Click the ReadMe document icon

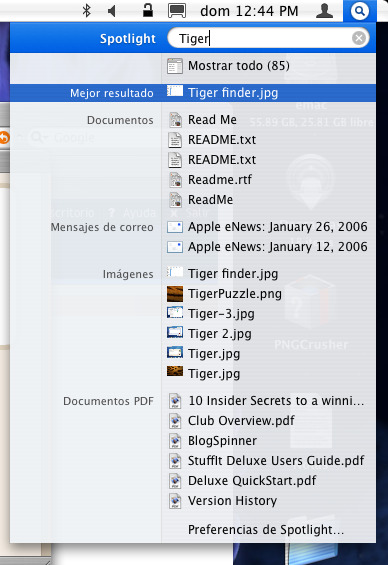coord(175,200)
